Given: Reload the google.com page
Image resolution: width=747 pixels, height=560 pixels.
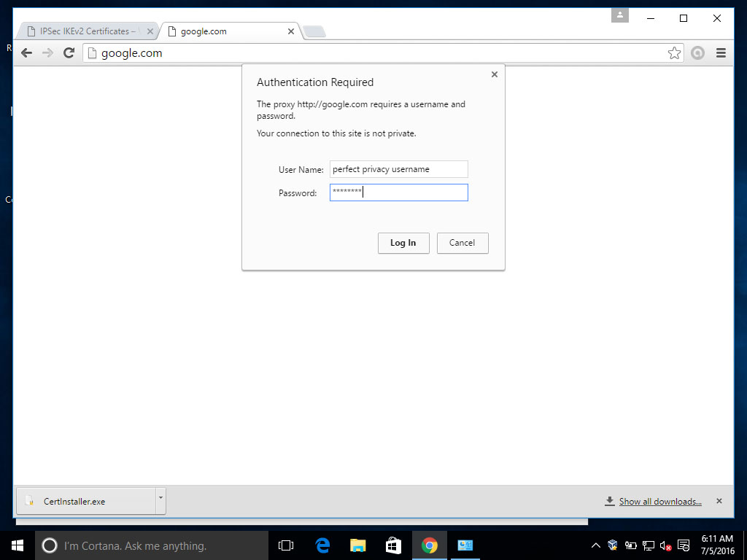Looking at the screenshot, I should (69, 52).
